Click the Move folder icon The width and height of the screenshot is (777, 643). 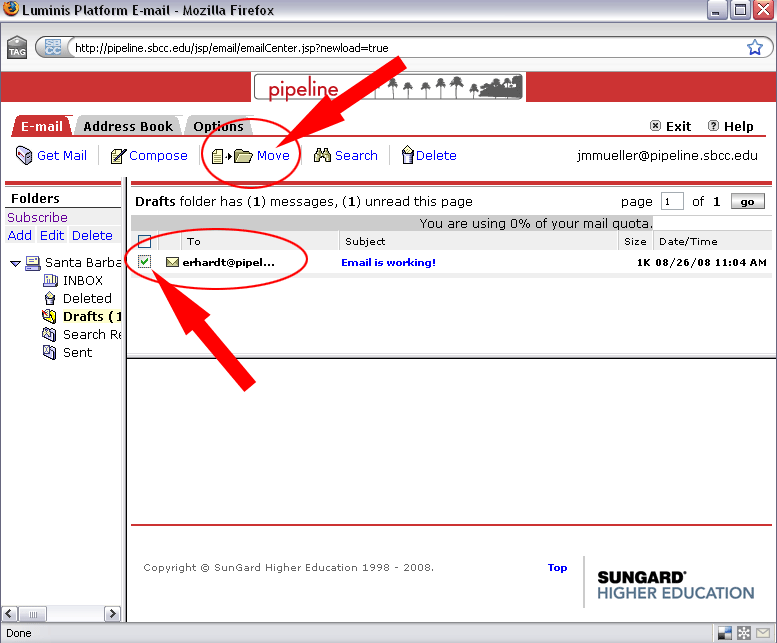click(242, 156)
